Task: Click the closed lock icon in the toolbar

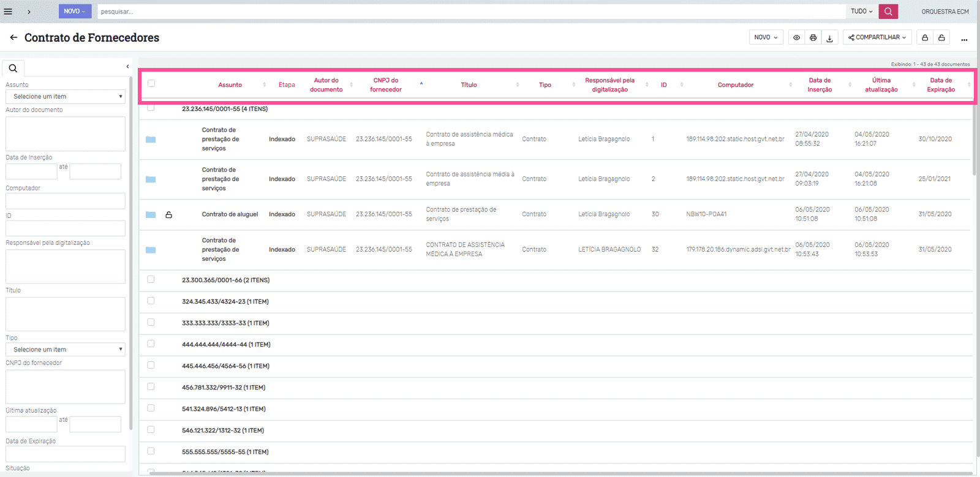Action: pyautogui.click(x=925, y=37)
